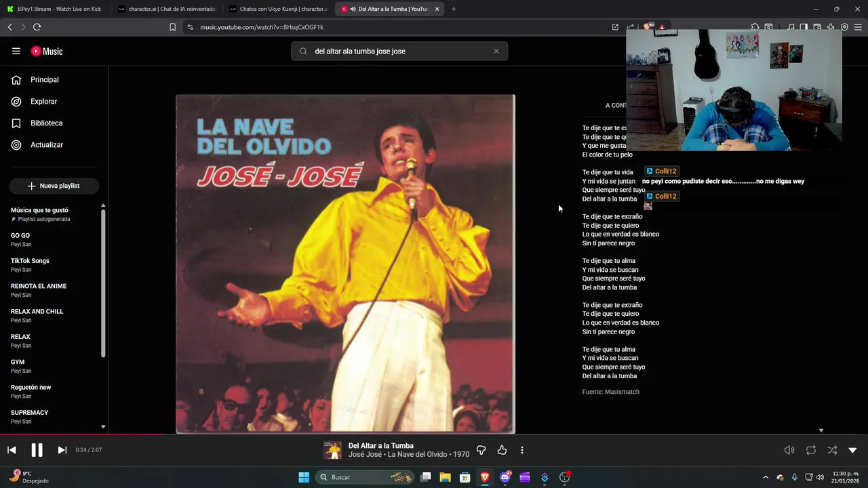Open site settings icon in address bar

(190, 27)
